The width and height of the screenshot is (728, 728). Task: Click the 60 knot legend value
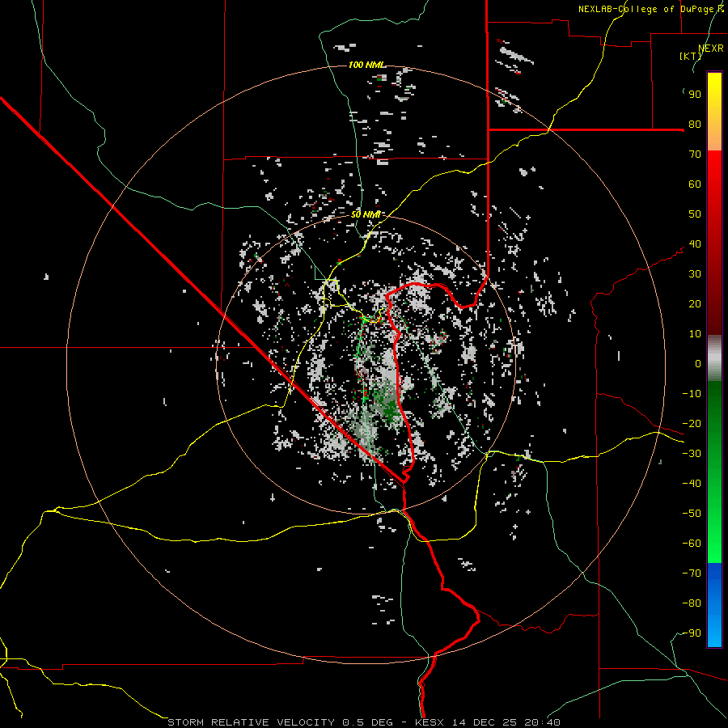[x=695, y=184]
